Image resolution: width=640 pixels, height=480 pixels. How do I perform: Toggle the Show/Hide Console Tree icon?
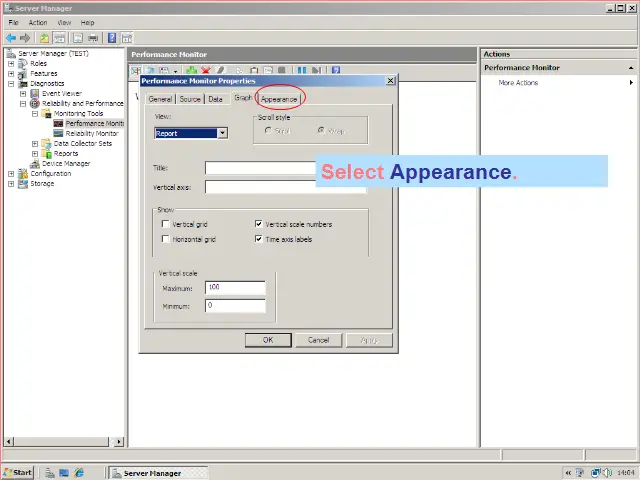(x=60, y=38)
